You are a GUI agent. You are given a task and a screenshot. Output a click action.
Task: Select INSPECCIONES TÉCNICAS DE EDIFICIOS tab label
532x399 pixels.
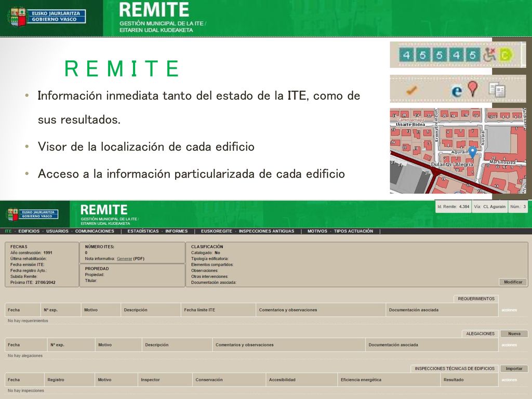(454, 368)
